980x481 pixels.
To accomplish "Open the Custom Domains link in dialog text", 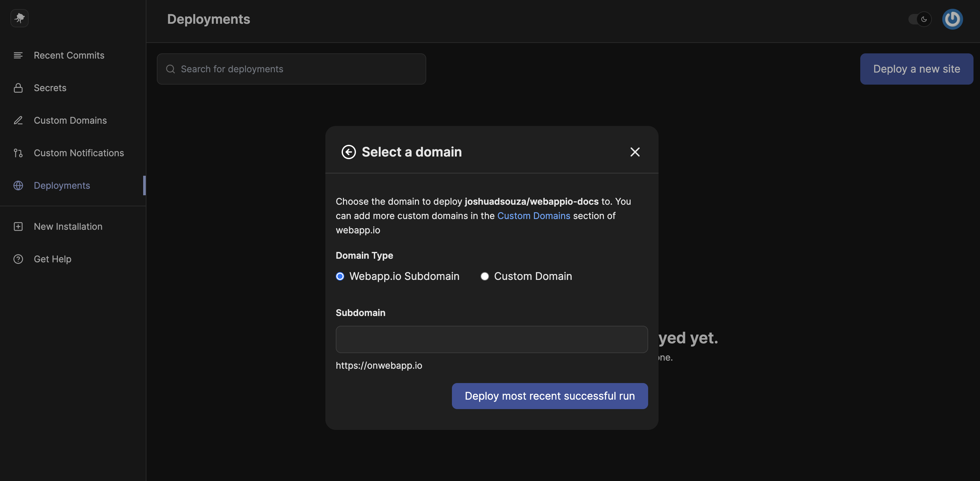I will pyautogui.click(x=534, y=216).
